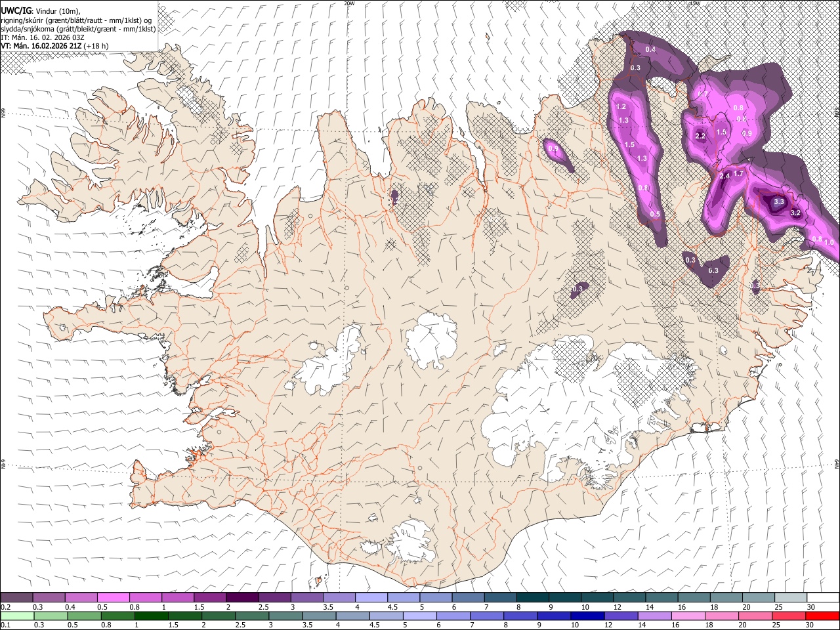The width and height of the screenshot is (840, 630).
Task: Pick the palest green rain swatch between 0.1 and 0.3
Action: pyautogui.click(x=17, y=616)
